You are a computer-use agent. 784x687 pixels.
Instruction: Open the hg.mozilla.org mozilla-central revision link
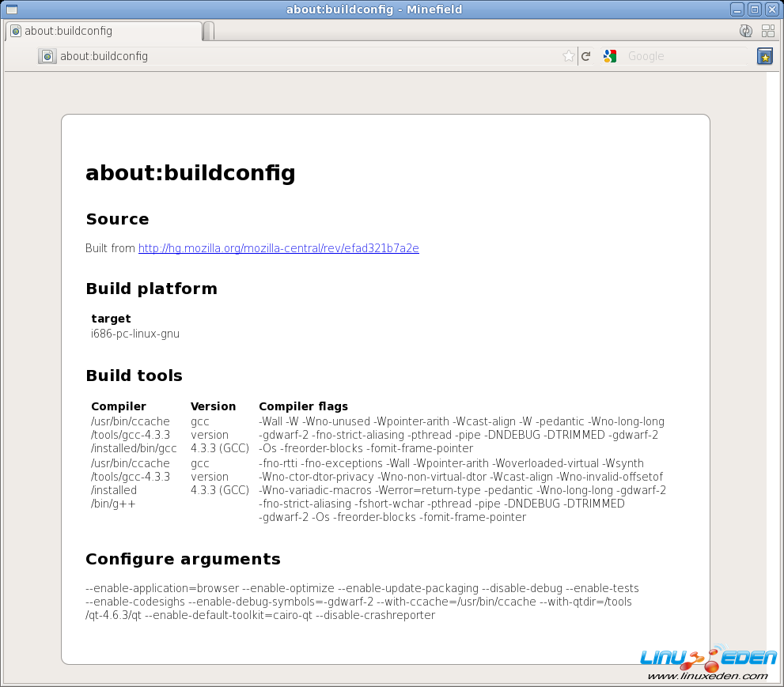(278, 248)
